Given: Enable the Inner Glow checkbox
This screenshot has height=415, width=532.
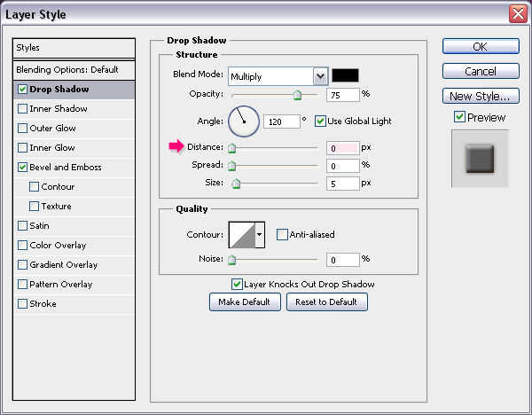Looking at the screenshot, I should coord(22,147).
